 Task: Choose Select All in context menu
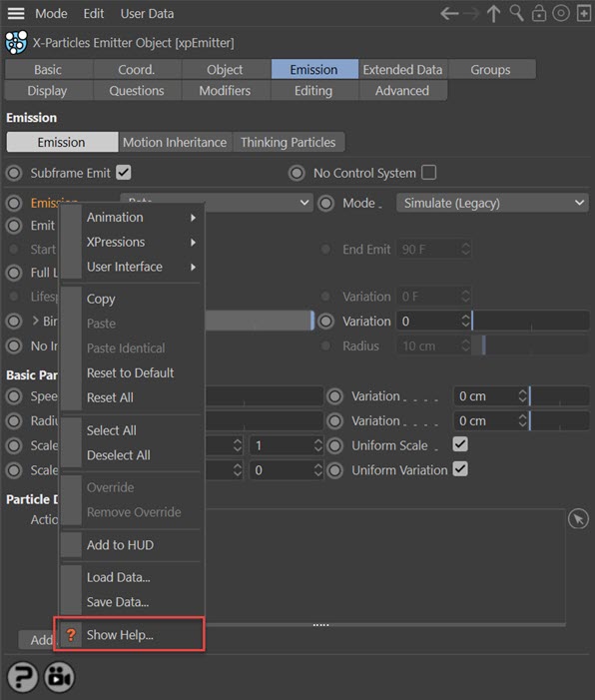click(x=132, y=430)
